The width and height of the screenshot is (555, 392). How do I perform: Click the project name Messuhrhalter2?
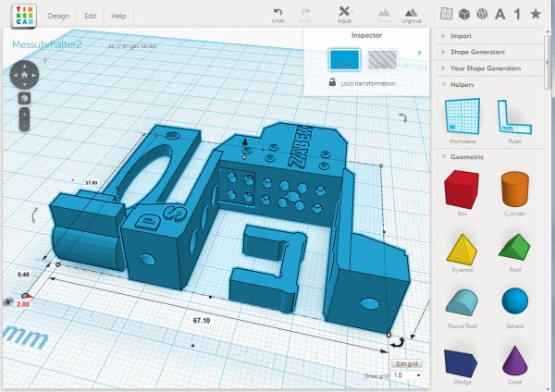click(47, 44)
